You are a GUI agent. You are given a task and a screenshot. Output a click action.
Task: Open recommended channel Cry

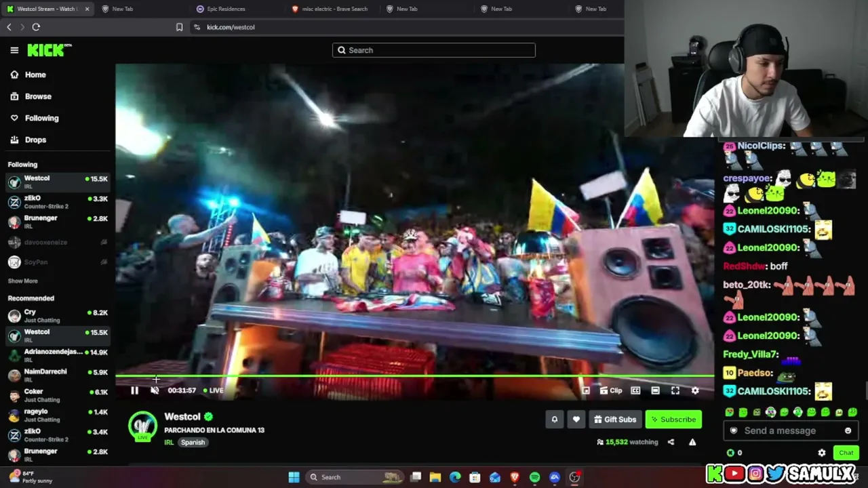click(x=58, y=316)
